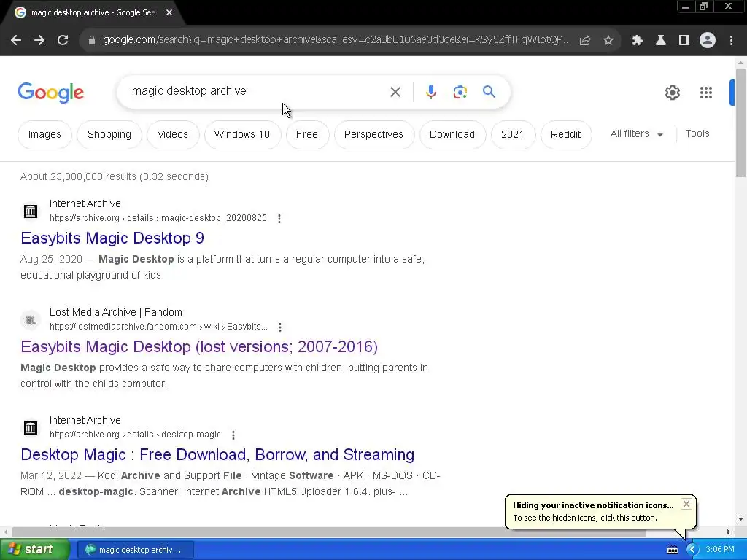Go back with the browser back arrow
The image size is (747, 560).
pos(16,41)
